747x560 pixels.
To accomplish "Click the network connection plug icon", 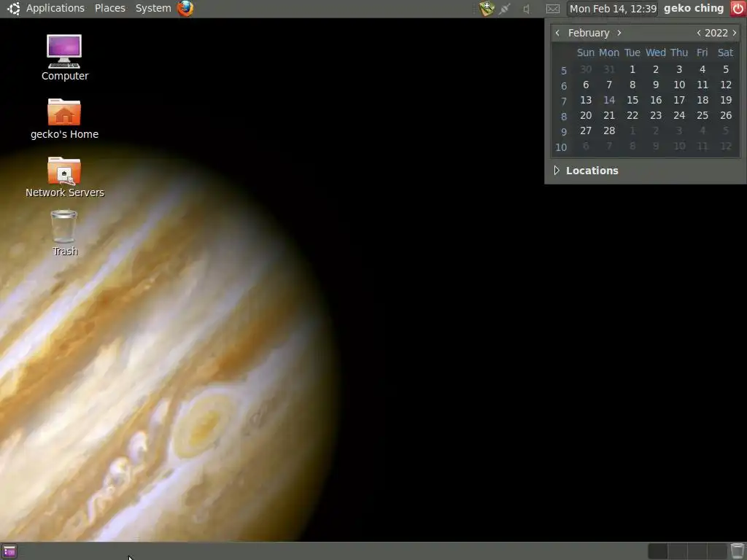I will 505,8.
